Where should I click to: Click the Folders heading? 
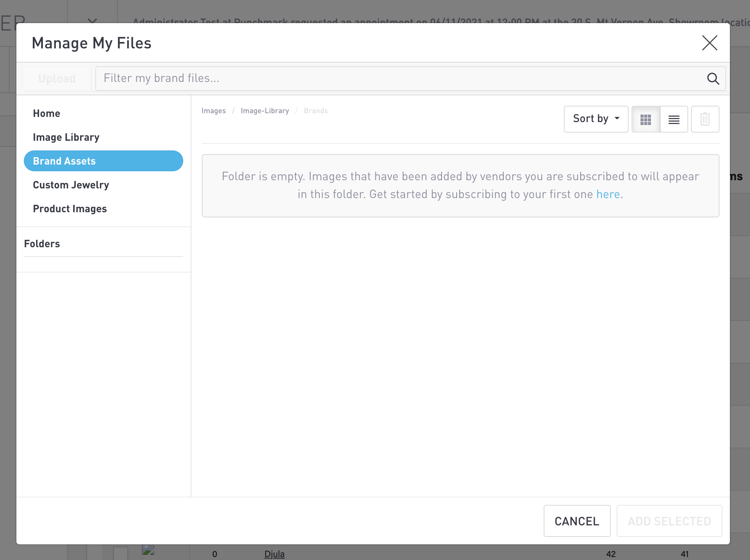tap(42, 244)
